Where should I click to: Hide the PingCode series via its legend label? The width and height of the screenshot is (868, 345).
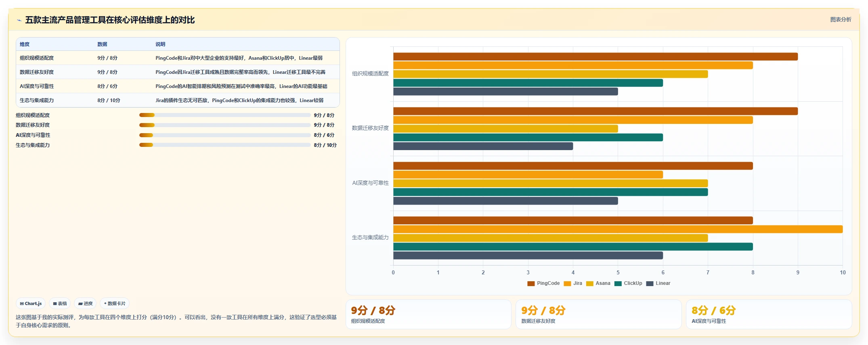(548, 283)
